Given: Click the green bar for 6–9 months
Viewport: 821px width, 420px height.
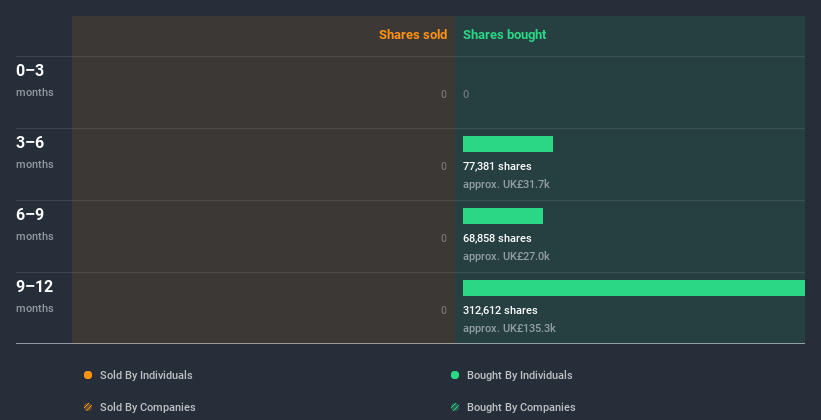Looking at the screenshot, I should [503, 216].
